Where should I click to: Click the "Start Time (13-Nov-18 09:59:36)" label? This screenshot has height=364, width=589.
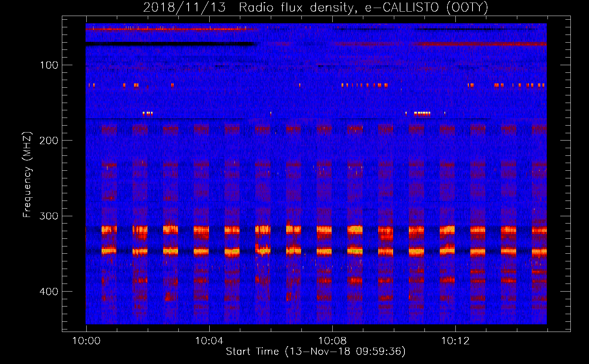coord(316,352)
